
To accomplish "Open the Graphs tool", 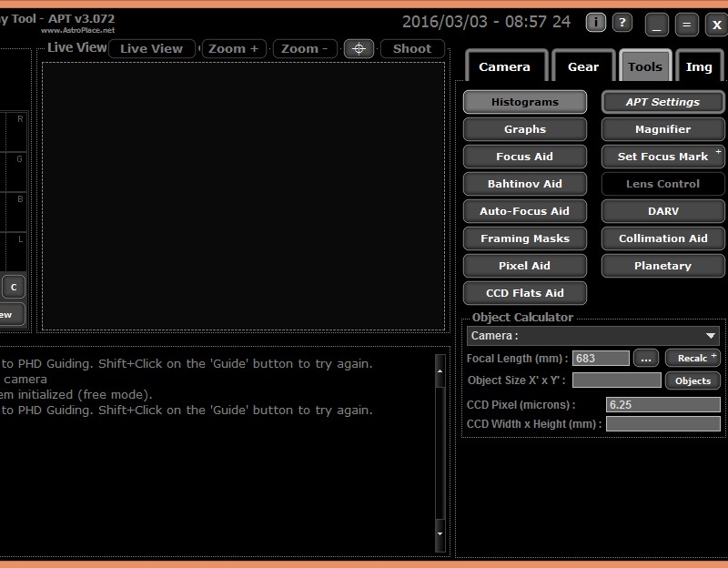I will tap(525, 129).
